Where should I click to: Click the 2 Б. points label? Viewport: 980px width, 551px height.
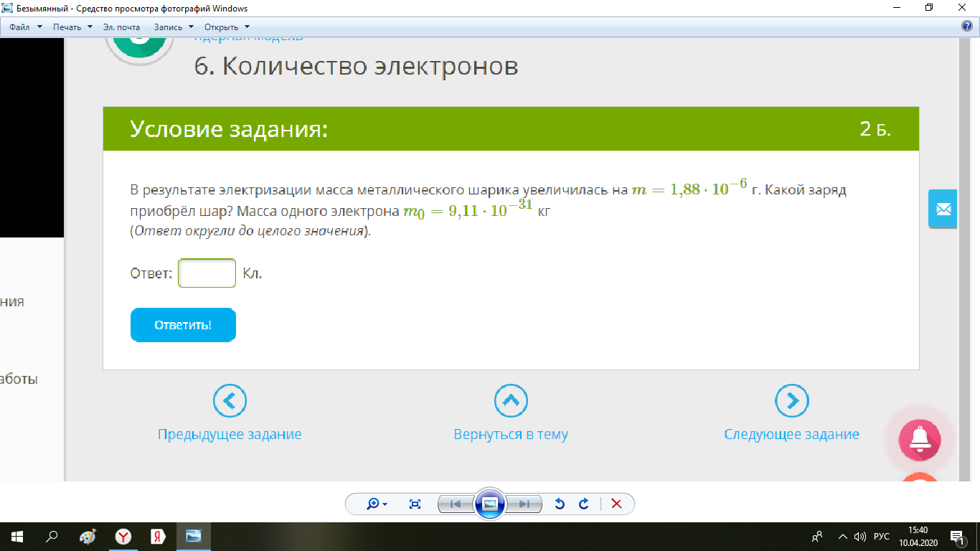click(x=875, y=129)
